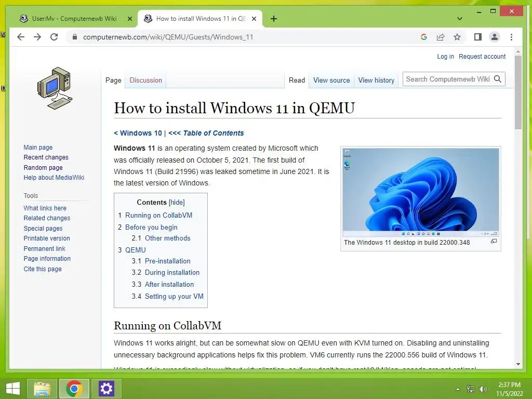Viewport: 532px width, 399px height.
Task: Open the Page tab
Action: point(113,81)
